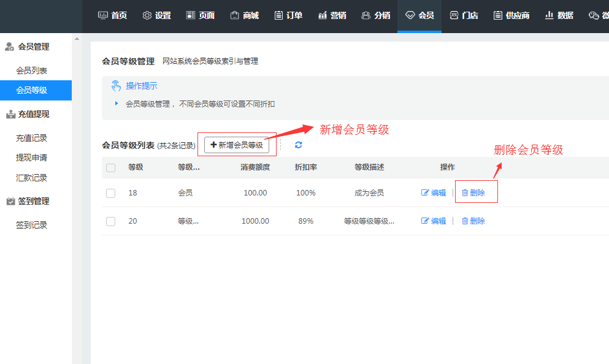Click the member icon beside 会员管理
Image resolution: width=609 pixels, height=364 pixels.
pyautogui.click(x=9, y=47)
